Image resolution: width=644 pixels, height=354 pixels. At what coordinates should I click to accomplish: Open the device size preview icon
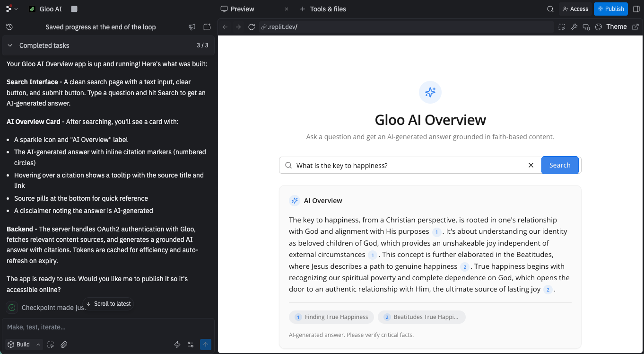click(586, 27)
